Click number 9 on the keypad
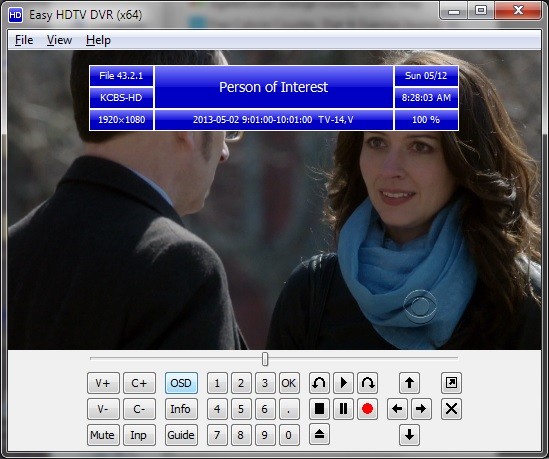This screenshot has width=549, height=459. click(265, 435)
